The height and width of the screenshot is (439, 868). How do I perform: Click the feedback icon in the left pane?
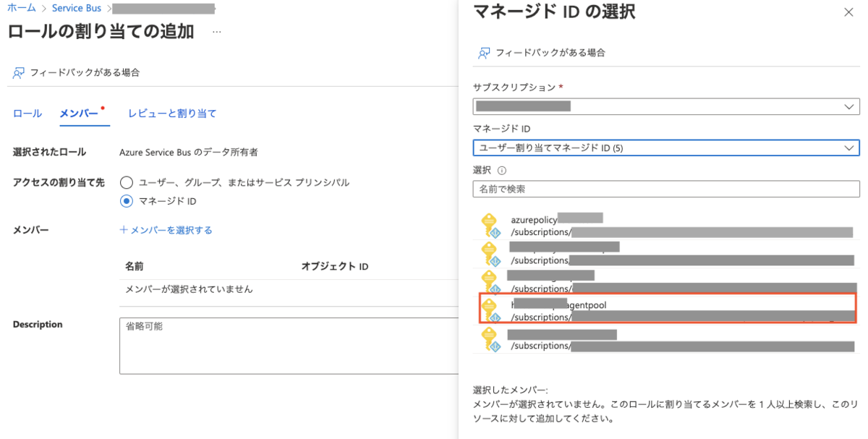pos(18,73)
